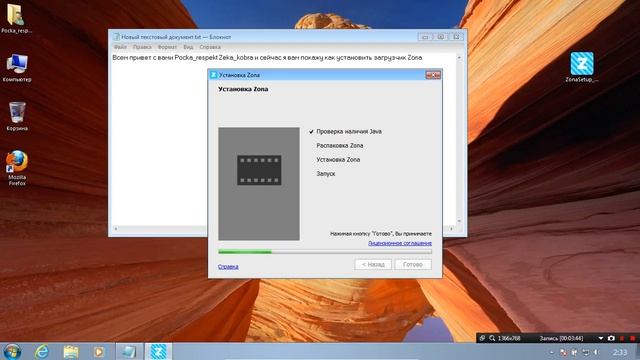Image resolution: width=640 pixels, height=360 pixels.
Task: Open the network tray icon
Action: click(x=586, y=352)
